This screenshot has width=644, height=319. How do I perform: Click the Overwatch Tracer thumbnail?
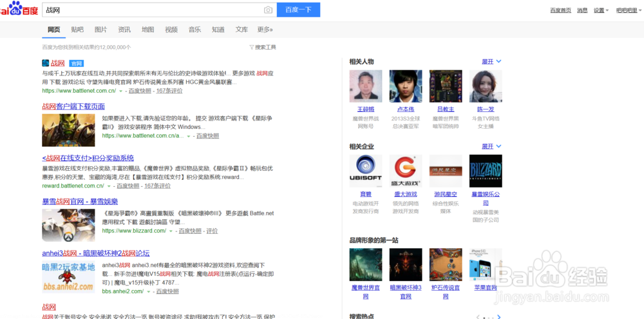click(x=68, y=225)
